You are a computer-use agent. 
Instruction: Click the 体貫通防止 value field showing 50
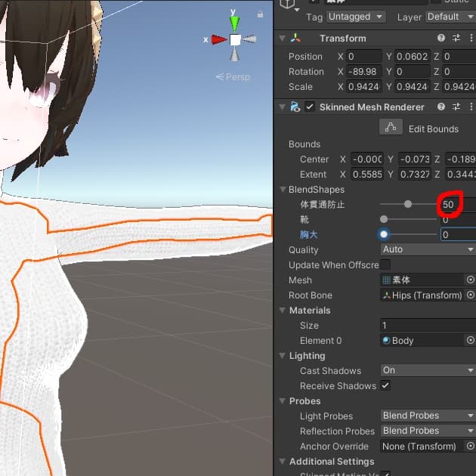[458, 204]
